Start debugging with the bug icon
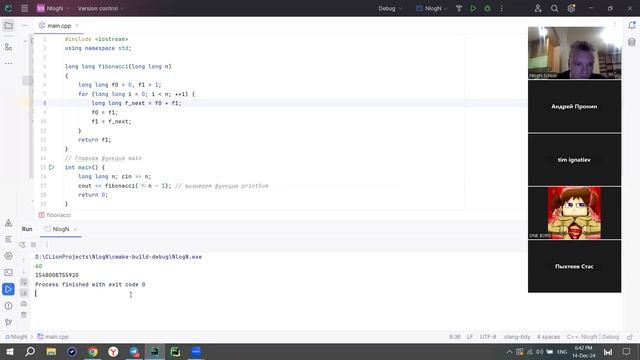Screen dimensions: 640x360 click(487, 8)
